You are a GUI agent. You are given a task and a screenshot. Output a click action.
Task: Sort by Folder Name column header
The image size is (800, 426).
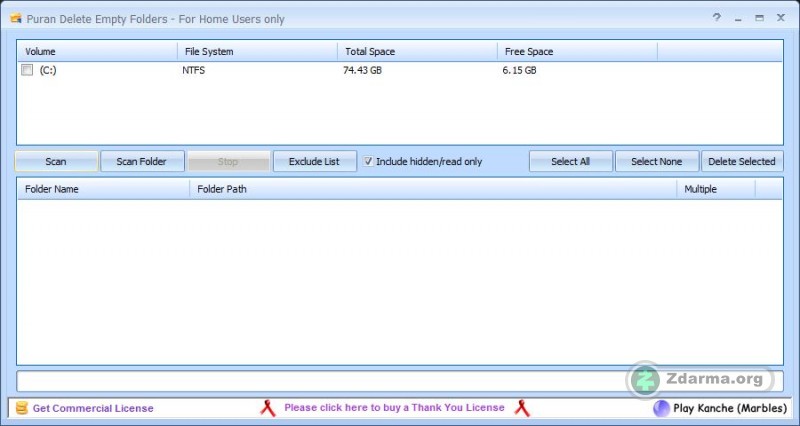click(104, 189)
